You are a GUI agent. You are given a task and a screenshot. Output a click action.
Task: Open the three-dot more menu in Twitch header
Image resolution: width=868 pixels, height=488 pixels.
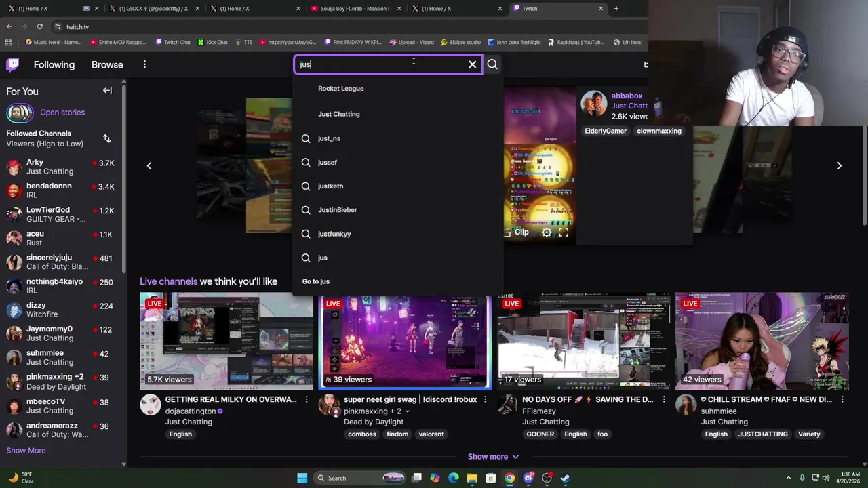(x=144, y=64)
